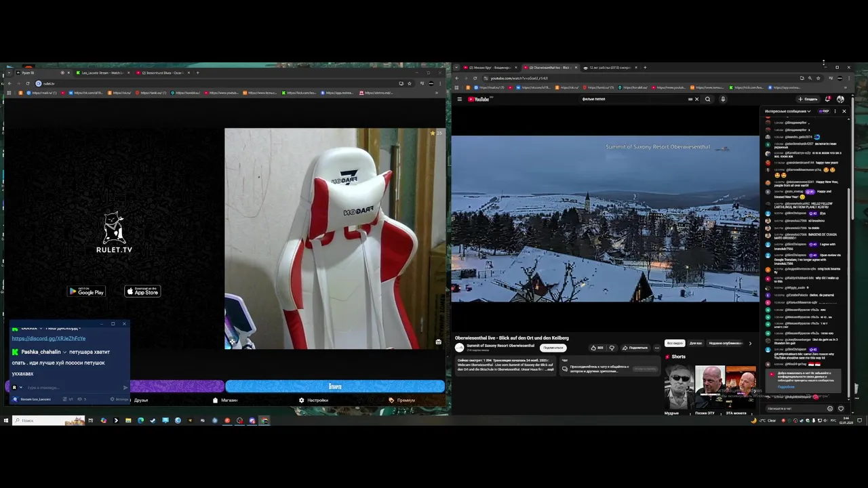Viewport: 868px width, 488px height.
Task: Send a heart reaction in YouTube chat
Action: [841, 409]
